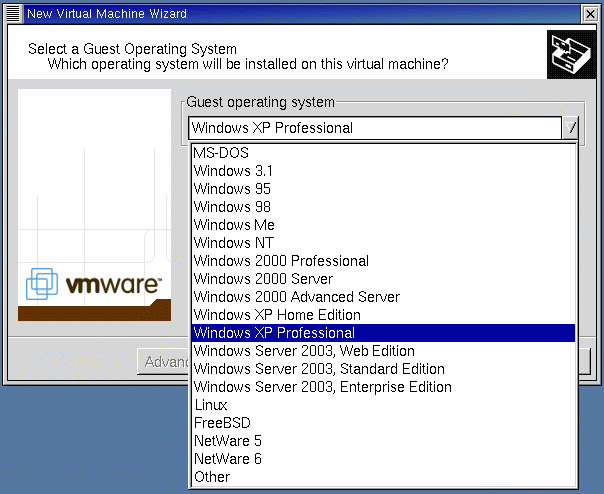Screen dimensions: 604x494
Task: Choose NetWare 6 option
Action: pos(383,459)
